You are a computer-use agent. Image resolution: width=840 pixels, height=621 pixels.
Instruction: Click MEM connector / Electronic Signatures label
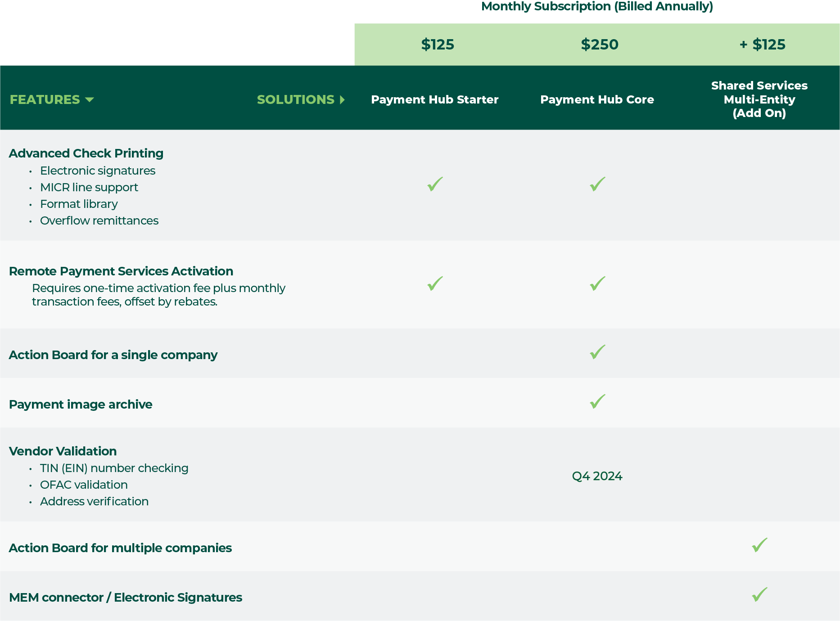point(126,598)
